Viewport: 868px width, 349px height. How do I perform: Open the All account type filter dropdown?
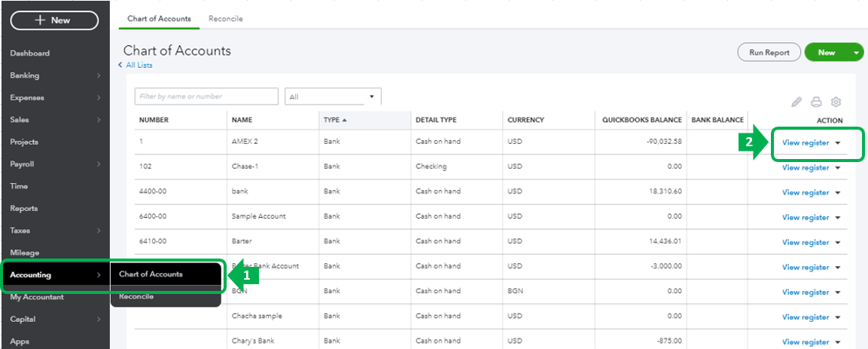click(333, 96)
